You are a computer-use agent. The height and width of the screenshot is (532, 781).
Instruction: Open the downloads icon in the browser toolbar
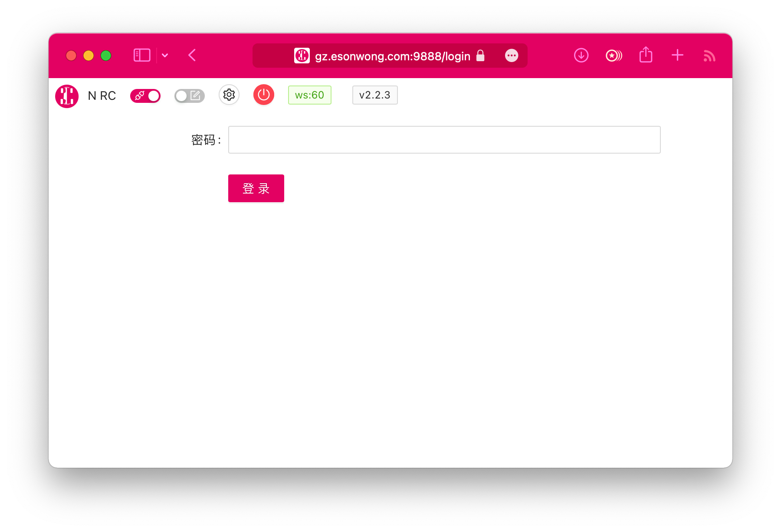pos(581,55)
